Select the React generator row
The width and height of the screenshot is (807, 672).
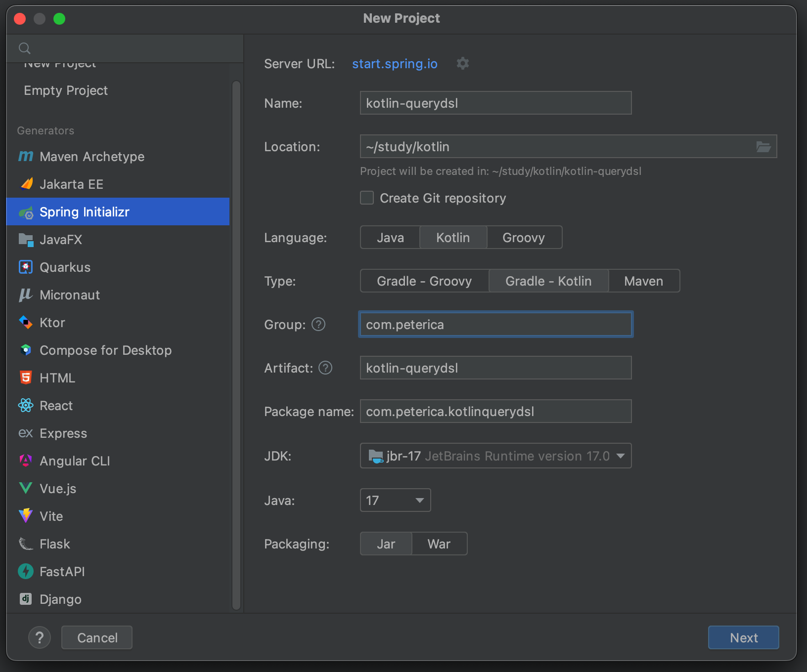tap(118, 406)
